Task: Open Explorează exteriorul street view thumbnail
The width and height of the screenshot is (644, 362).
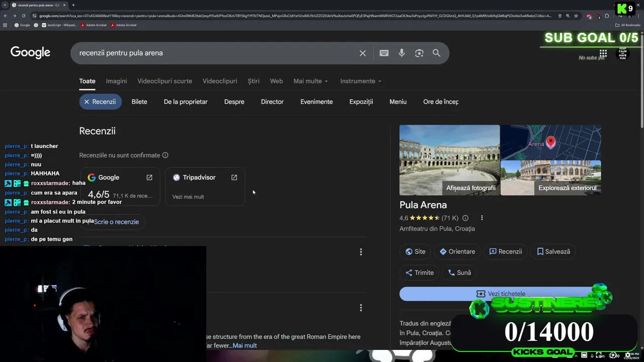Action: click(x=551, y=178)
